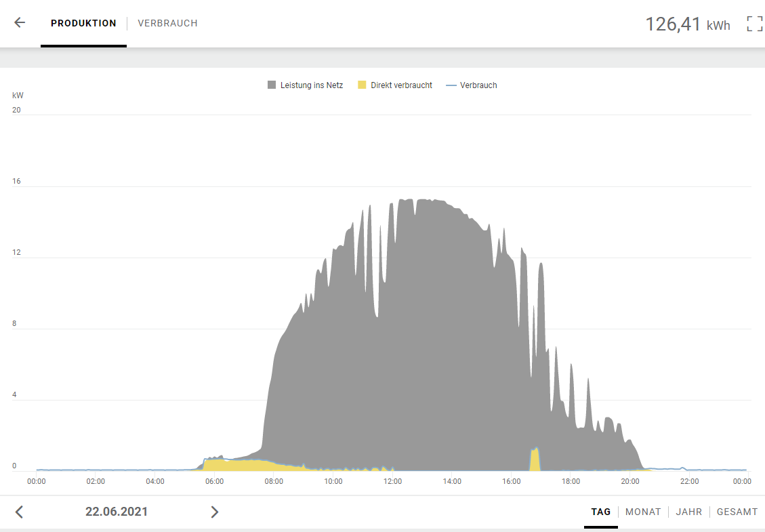This screenshot has width=765, height=532.
Task: Click the blue Verbrauch line marker
Action: click(451, 85)
